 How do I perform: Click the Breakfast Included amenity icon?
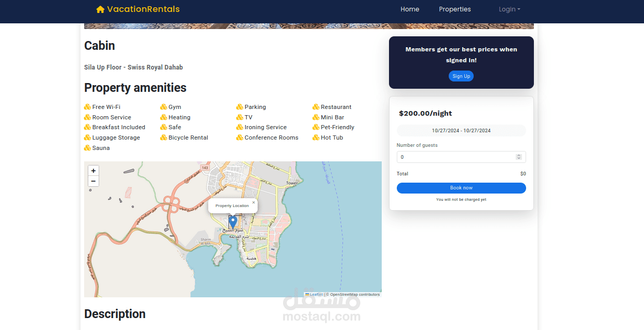(x=87, y=127)
